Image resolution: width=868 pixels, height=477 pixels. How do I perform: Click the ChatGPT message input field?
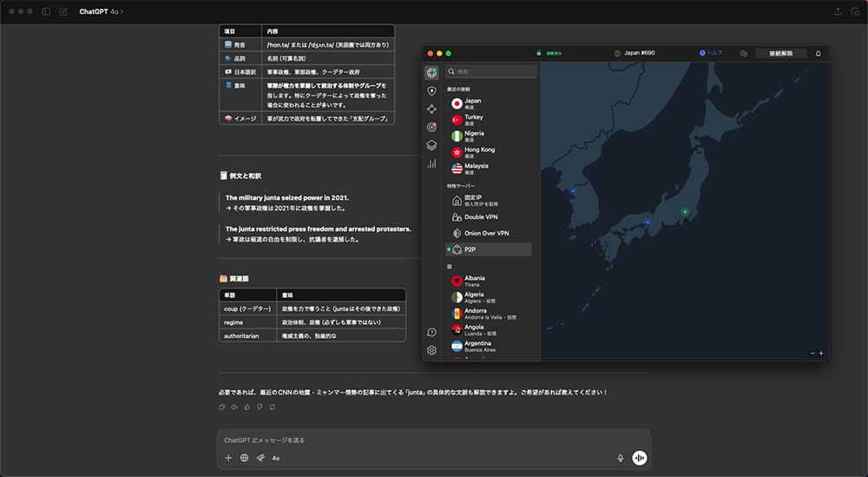click(434, 440)
